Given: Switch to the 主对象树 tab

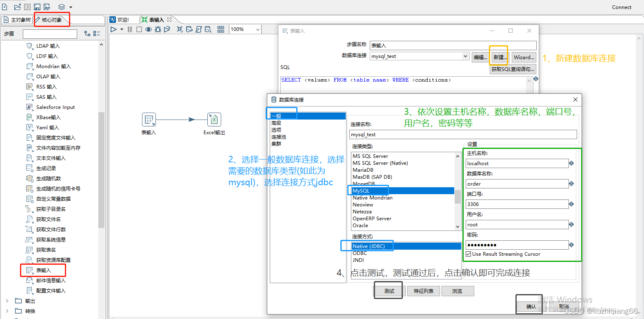Looking at the screenshot, I should tap(18, 20).
